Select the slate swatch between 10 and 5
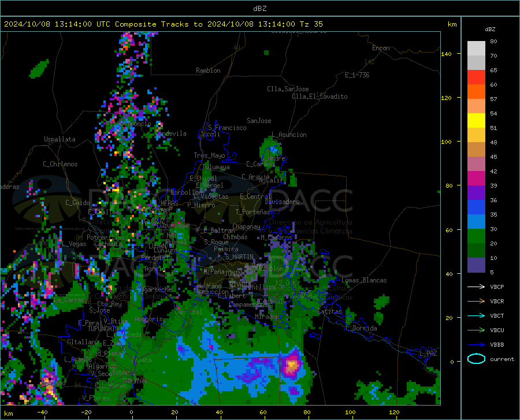Viewport: 520px width, 420px height. pos(476,265)
